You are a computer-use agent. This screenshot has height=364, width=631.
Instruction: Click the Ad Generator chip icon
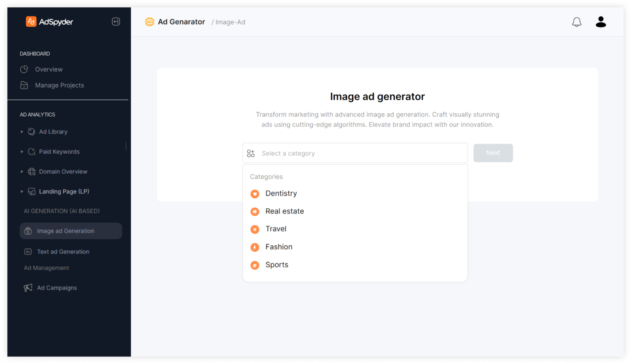pos(150,22)
